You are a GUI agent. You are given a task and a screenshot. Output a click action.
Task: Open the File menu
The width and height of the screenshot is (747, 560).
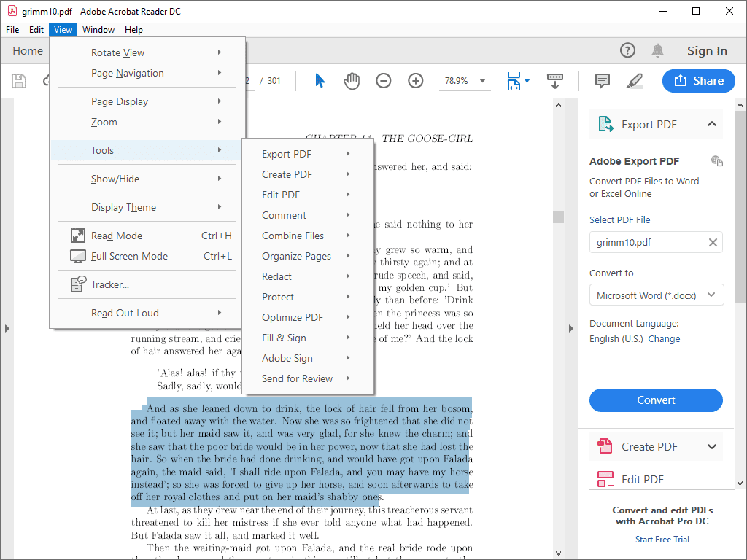tap(12, 29)
